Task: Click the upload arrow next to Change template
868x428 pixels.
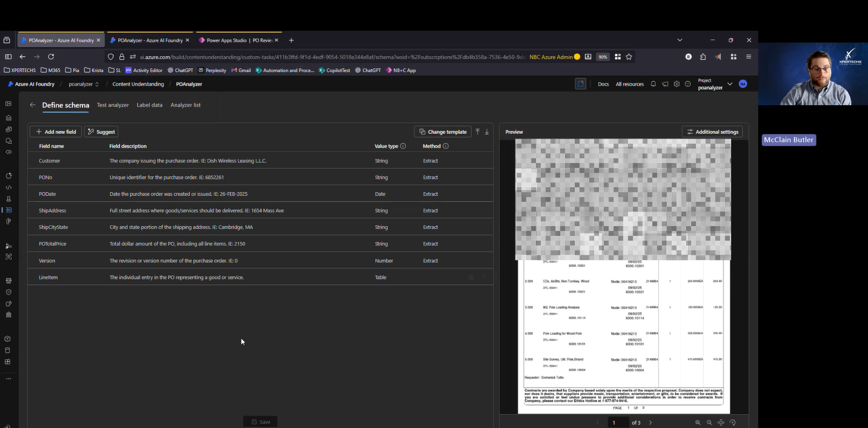Action: pos(477,132)
